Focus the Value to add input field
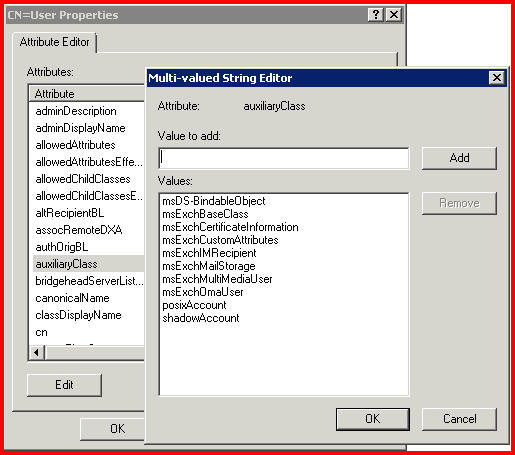 (x=284, y=158)
